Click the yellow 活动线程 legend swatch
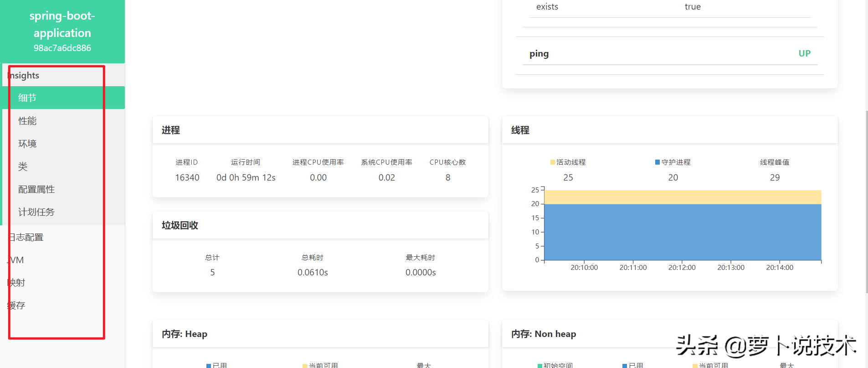This screenshot has width=868, height=368. (553, 162)
